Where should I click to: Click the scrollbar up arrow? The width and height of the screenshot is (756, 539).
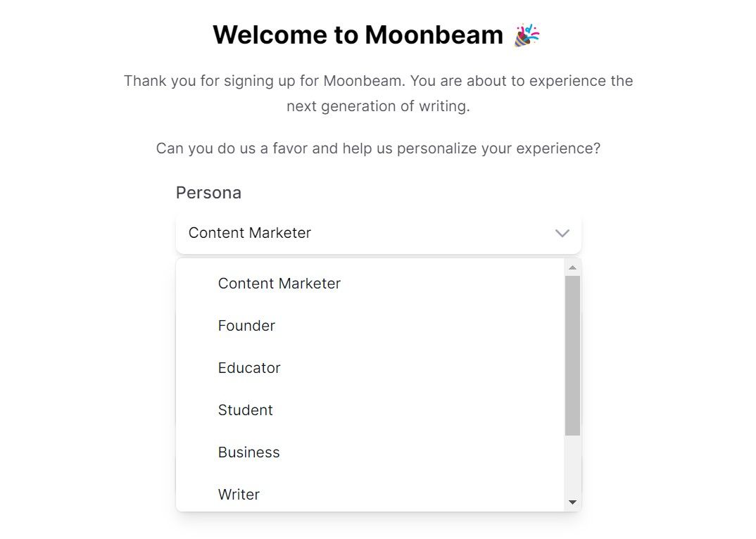click(572, 266)
